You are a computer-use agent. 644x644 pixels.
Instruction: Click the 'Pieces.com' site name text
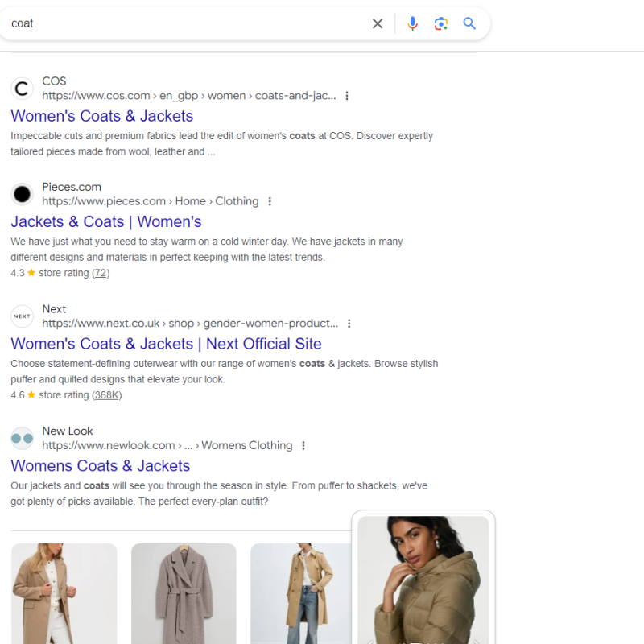72,187
